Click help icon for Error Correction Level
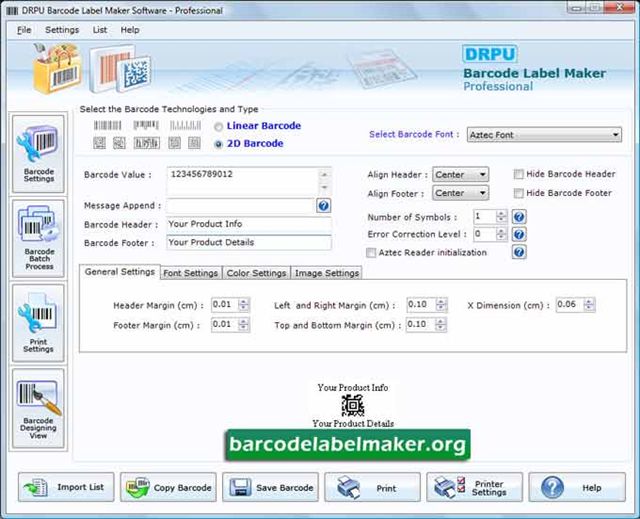 pyautogui.click(x=519, y=234)
